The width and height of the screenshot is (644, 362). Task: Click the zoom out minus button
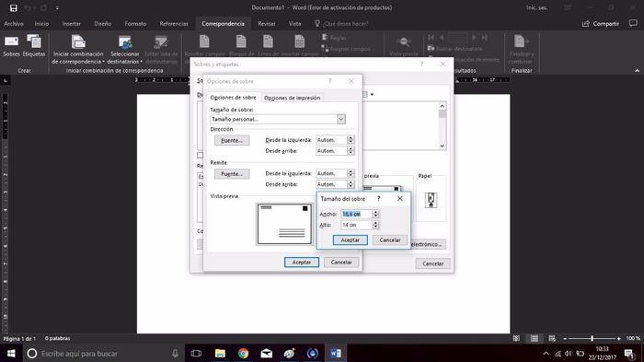tap(565, 339)
